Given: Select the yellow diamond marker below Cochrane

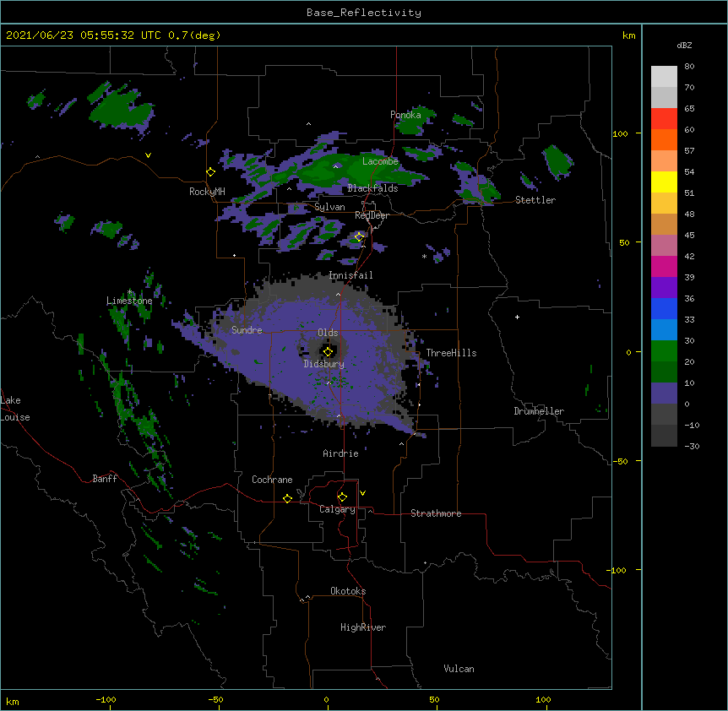Looking at the screenshot, I should (x=287, y=498).
